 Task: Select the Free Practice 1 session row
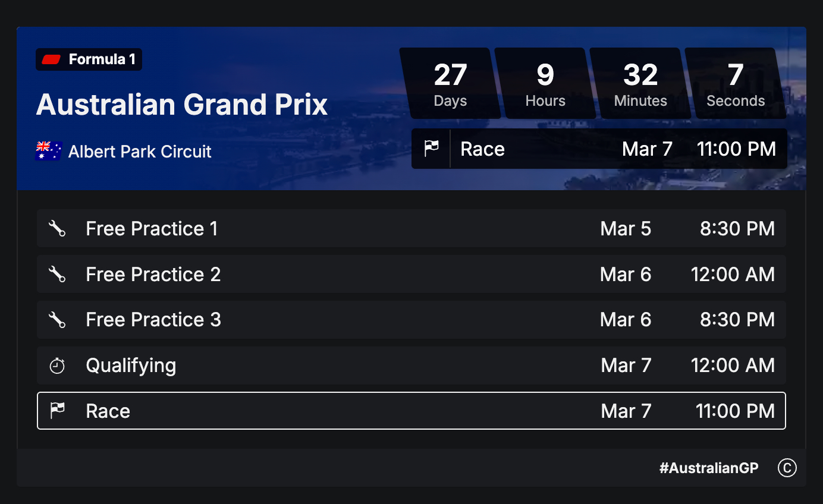(x=410, y=228)
